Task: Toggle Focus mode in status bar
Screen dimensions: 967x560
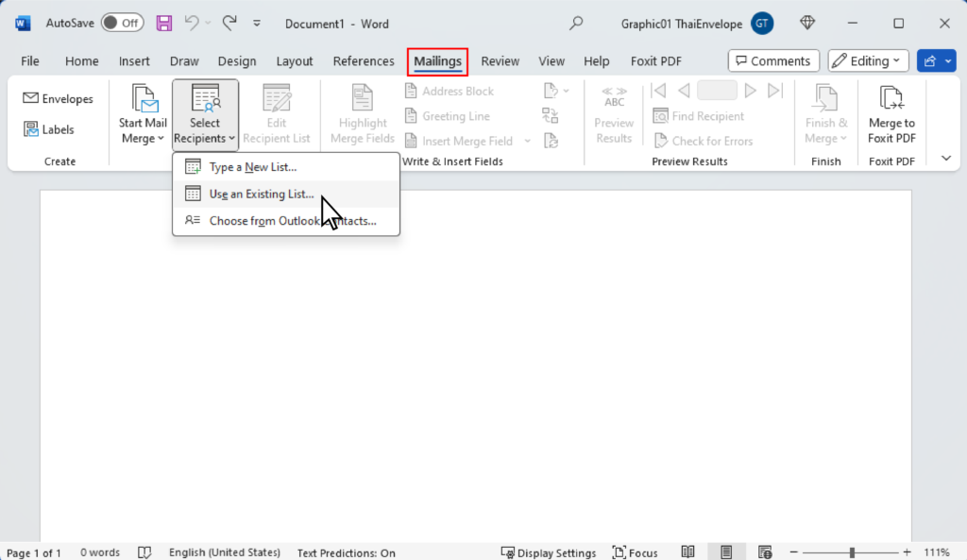Action: [x=635, y=552]
